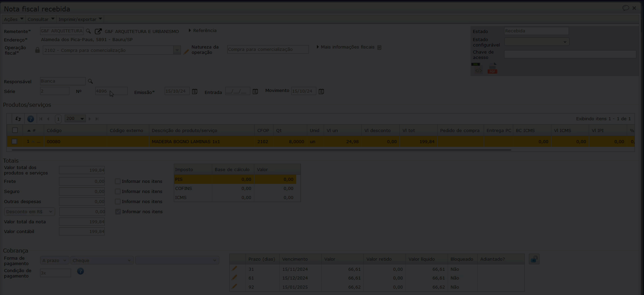Open the Imprimir/exportar menu
This screenshot has width=644, height=295.
click(x=80, y=19)
